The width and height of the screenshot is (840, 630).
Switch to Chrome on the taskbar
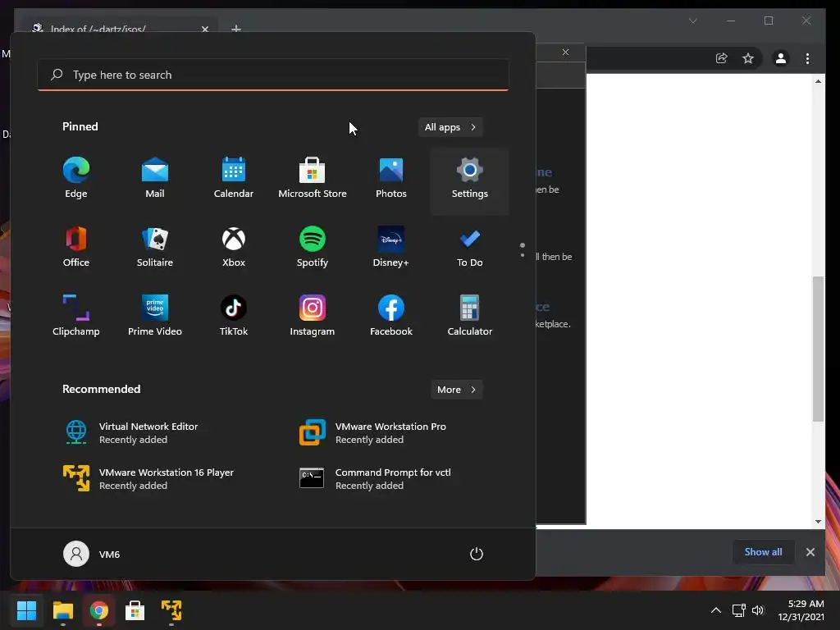click(99, 610)
